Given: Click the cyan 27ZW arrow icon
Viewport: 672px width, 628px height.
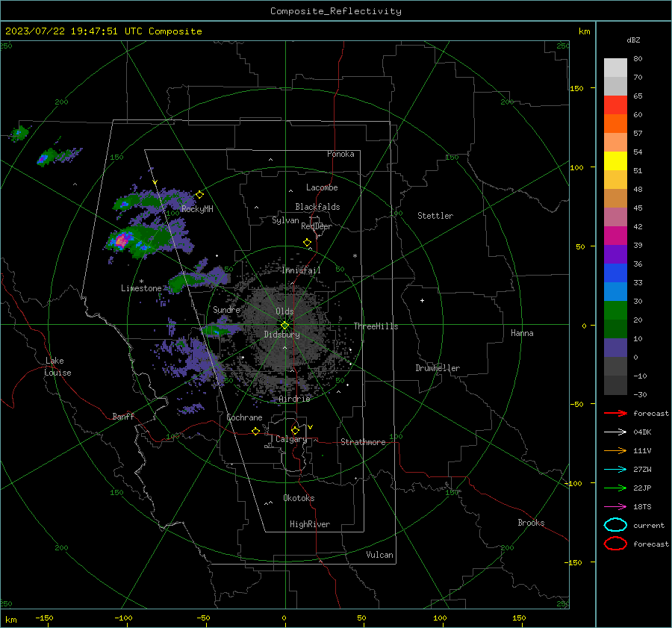Looking at the screenshot, I should 615,470.
